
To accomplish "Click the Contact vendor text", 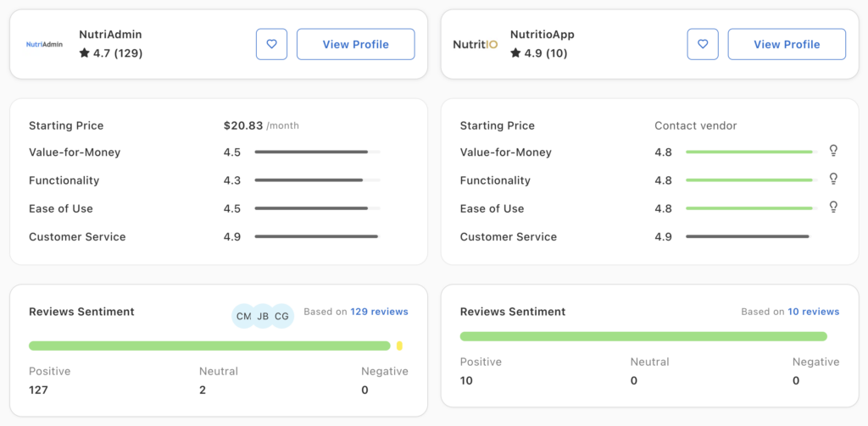I will (x=696, y=125).
